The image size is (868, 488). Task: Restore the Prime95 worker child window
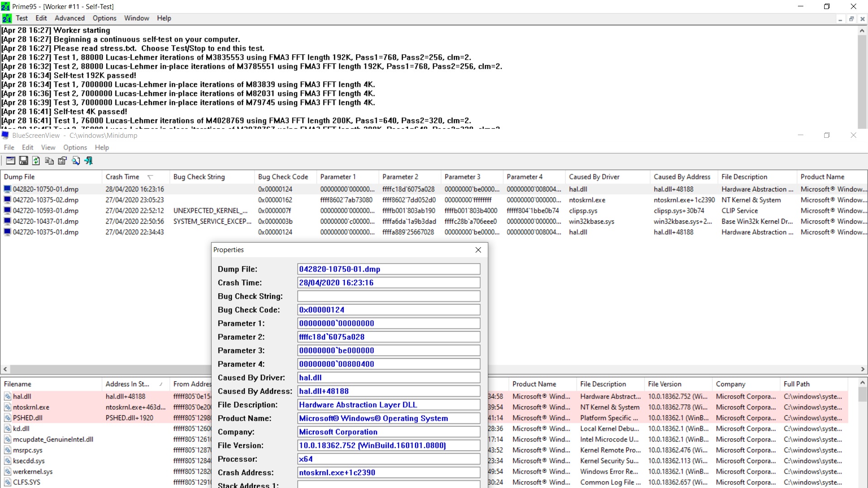[x=851, y=19]
